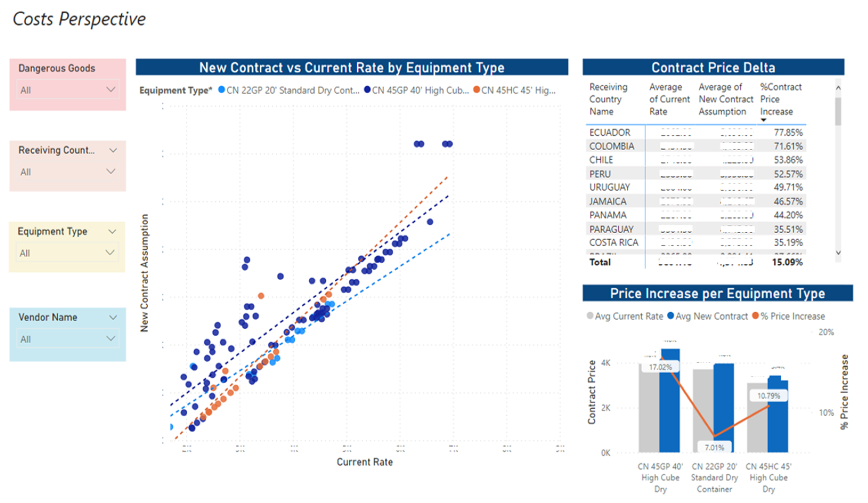868x503 pixels.
Task: Select % Price Increase legend dot
Action: pyautogui.click(x=755, y=316)
